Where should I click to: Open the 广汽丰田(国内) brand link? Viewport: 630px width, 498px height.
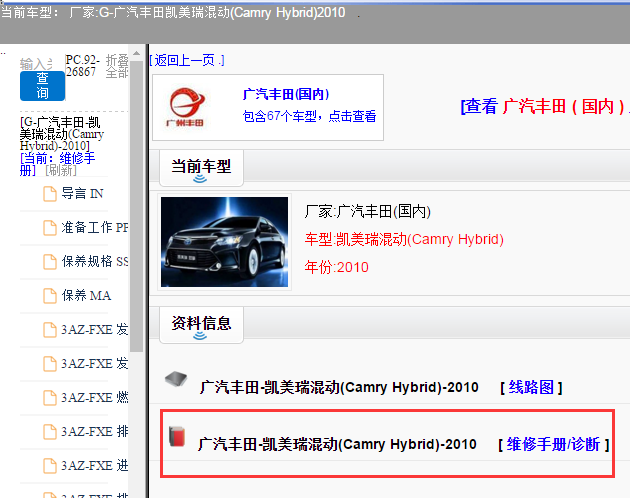tap(286, 94)
